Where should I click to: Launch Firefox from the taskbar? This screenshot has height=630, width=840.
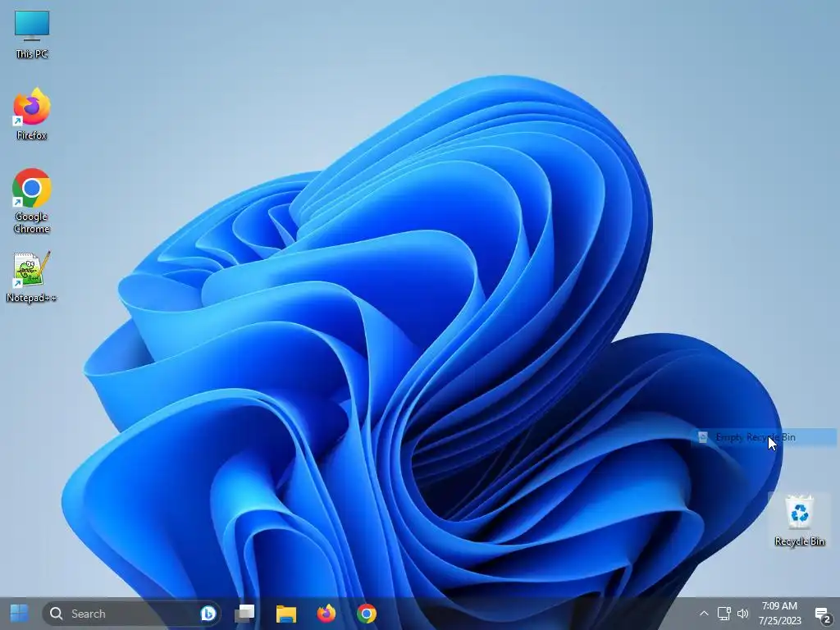pos(326,614)
